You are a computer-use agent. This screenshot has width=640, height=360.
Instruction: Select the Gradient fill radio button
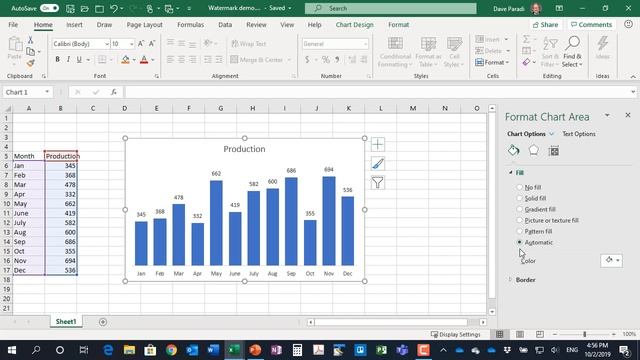coord(519,209)
